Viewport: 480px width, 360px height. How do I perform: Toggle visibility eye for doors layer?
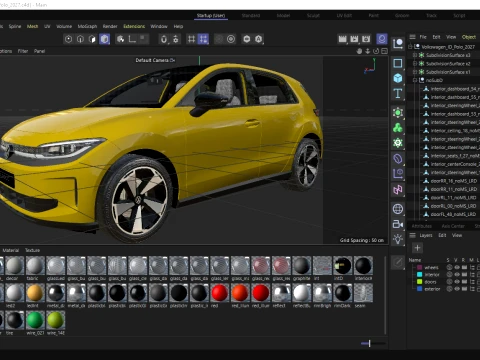tap(457, 282)
